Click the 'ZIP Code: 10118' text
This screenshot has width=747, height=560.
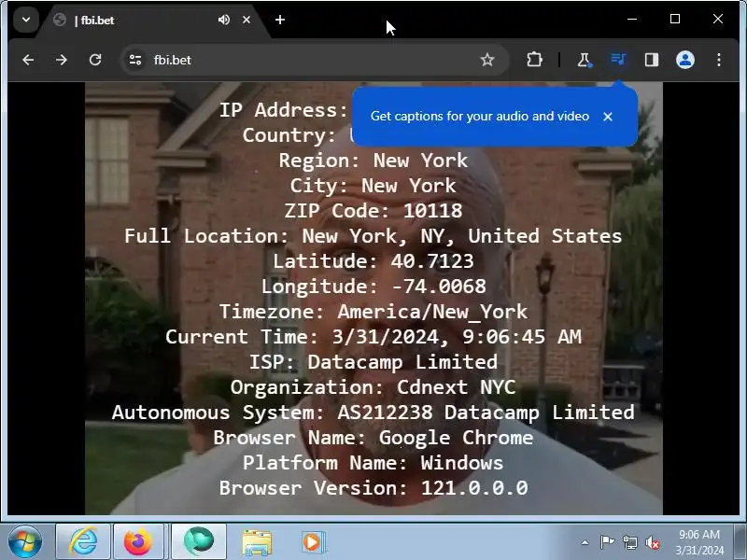(373, 211)
